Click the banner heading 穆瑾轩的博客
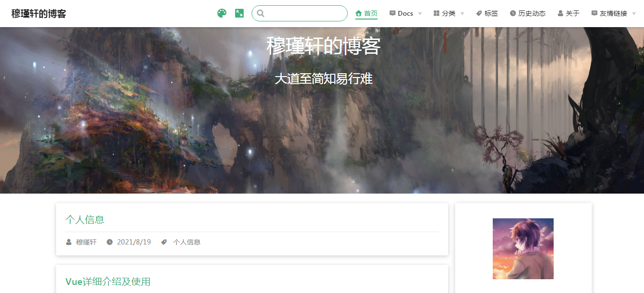 [323, 46]
